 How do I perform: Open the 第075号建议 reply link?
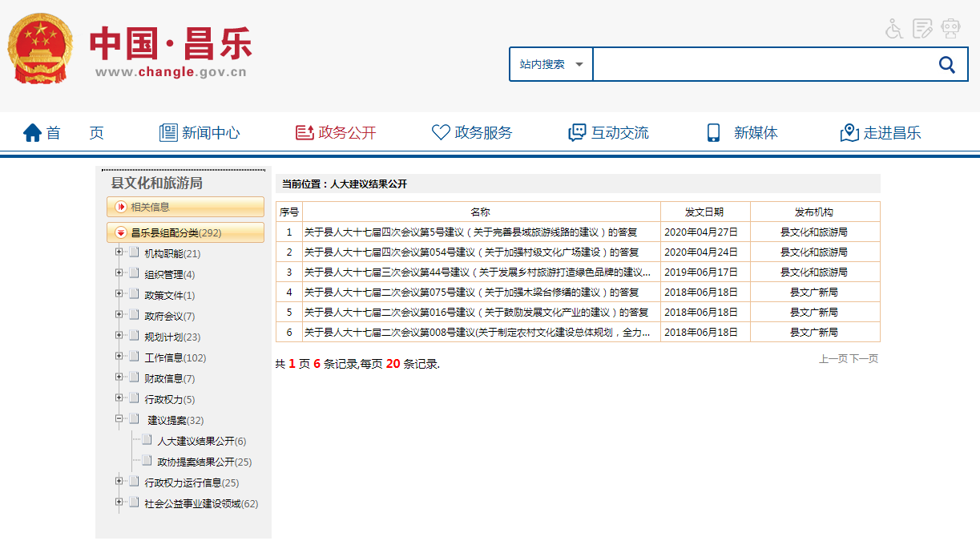(x=471, y=293)
